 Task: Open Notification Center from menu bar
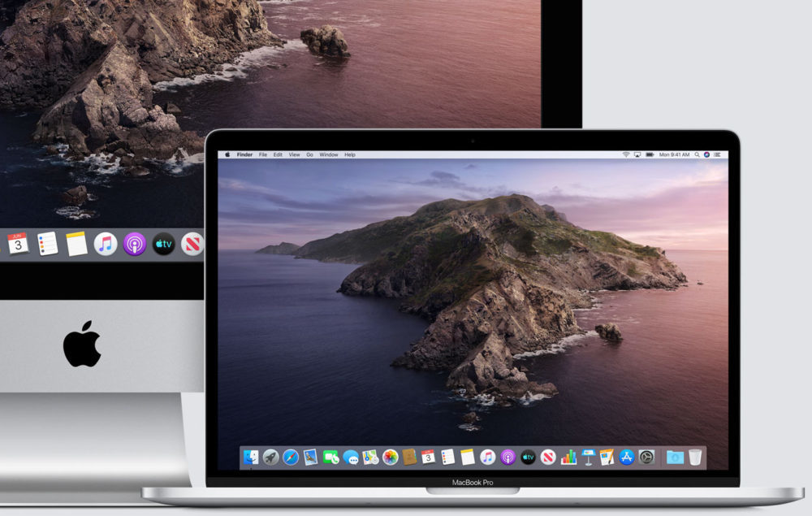click(718, 154)
